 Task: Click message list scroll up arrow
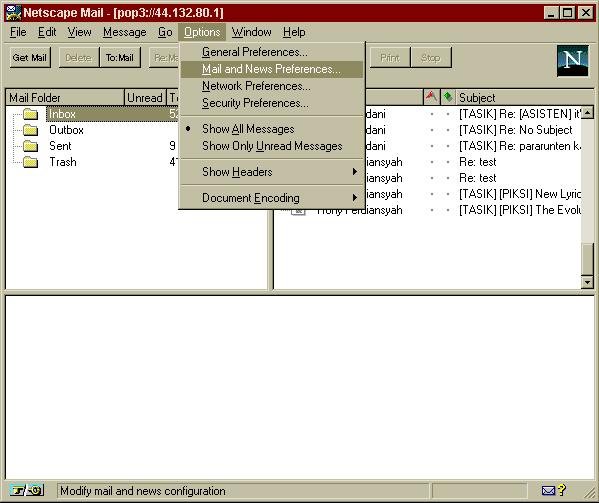click(x=587, y=113)
